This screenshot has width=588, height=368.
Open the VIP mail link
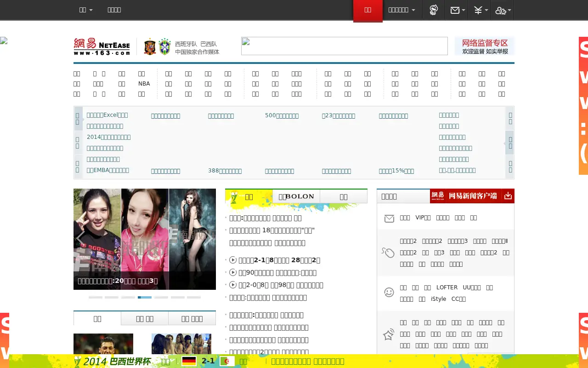(x=423, y=218)
